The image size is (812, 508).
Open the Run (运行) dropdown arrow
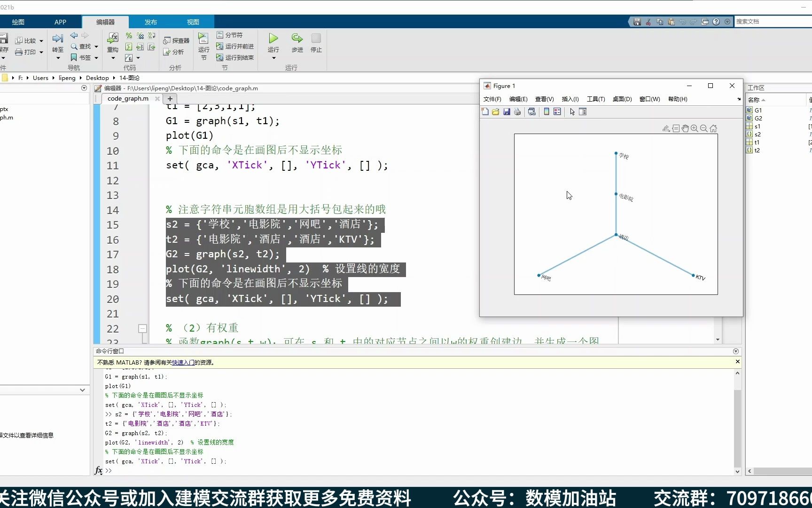[273, 58]
